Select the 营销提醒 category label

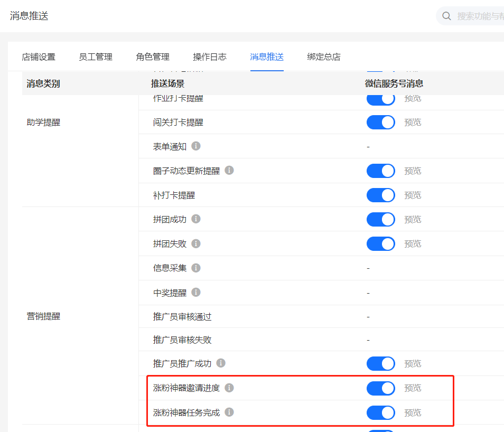coord(43,316)
